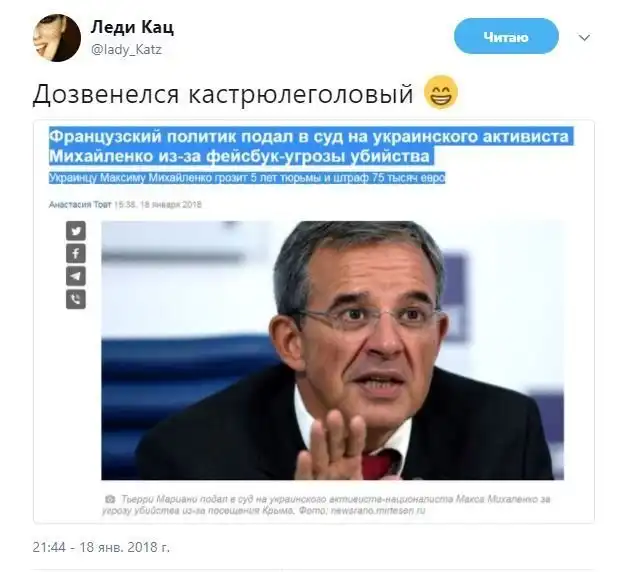
Task: Click the camera icon beside photo caption
Action: [110, 499]
